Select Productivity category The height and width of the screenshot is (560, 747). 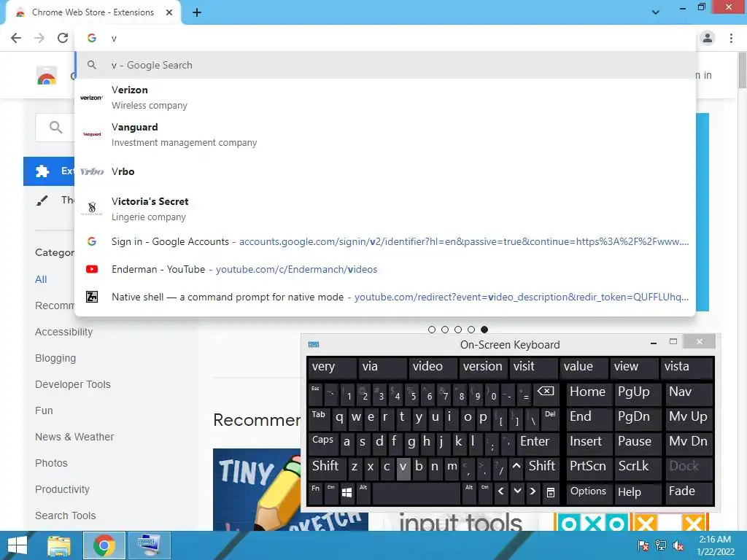pyautogui.click(x=62, y=489)
